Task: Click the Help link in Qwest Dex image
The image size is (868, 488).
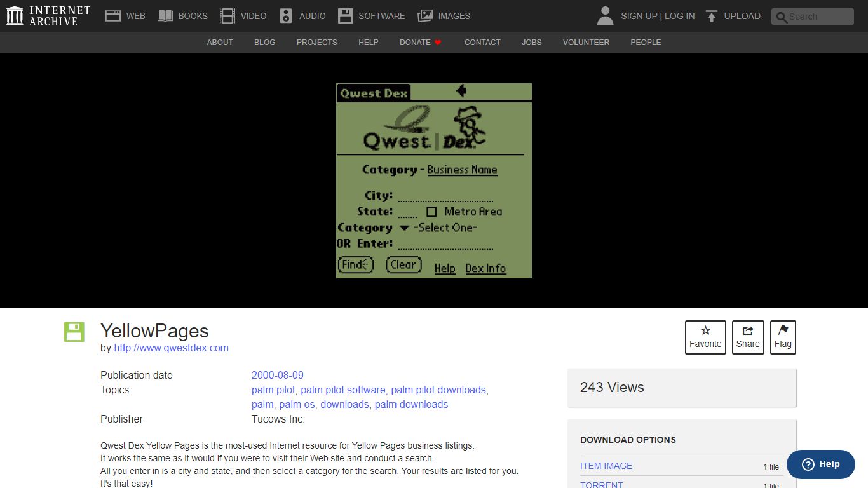Action: point(445,268)
